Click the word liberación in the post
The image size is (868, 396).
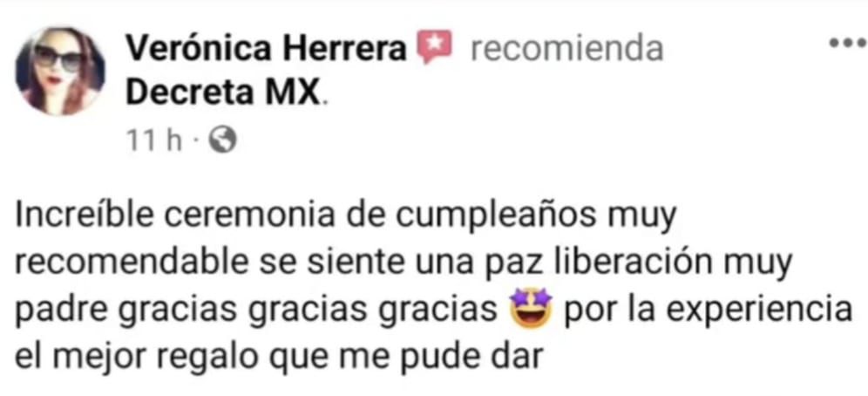[630, 263]
